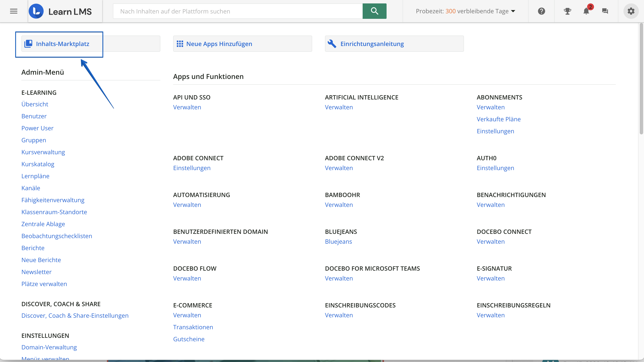Open the help question mark icon
Viewport: 644px width, 362px height.
click(x=542, y=11)
